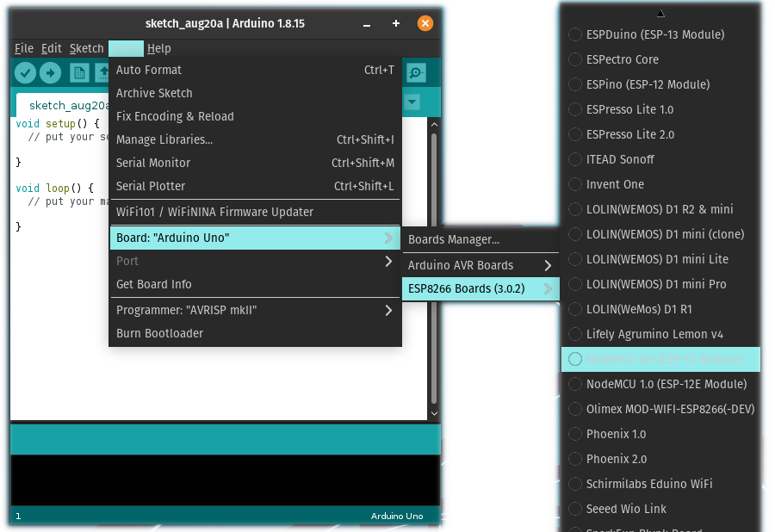This screenshot has width=775, height=532.
Task: Open WiFi101 / WiFiNINA Firmware Updater
Action: tap(255, 212)
